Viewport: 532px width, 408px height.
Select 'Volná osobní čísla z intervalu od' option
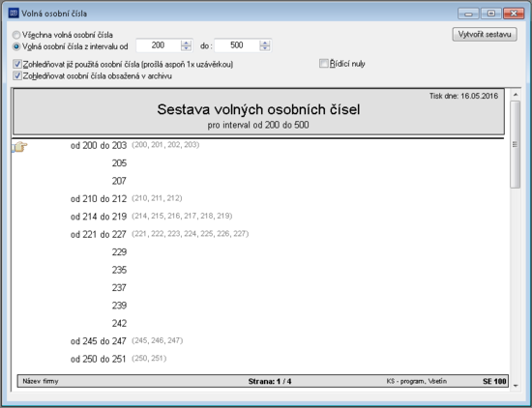pyautogui.click(x=15, y=46)
